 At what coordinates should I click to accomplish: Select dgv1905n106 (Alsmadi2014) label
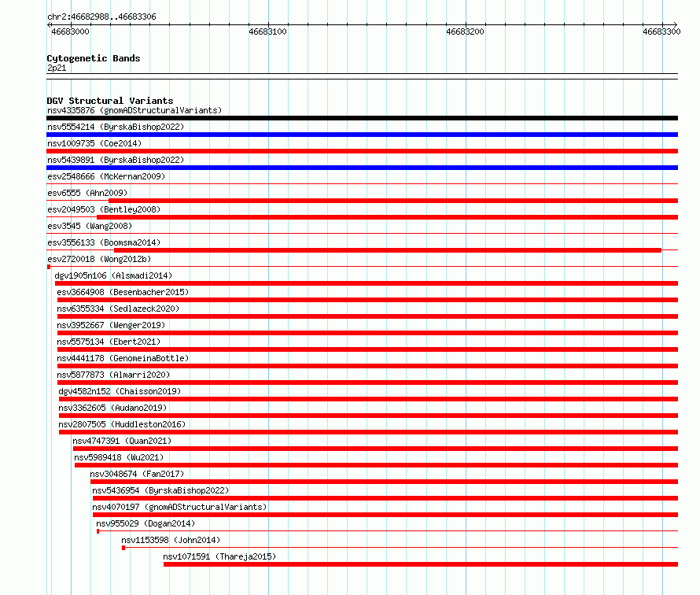tap(113, 275)
